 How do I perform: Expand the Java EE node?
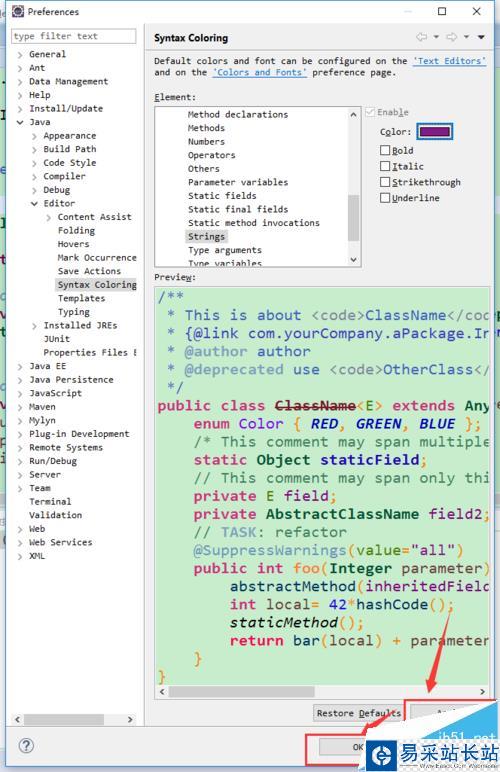click(x=20, y=366)
